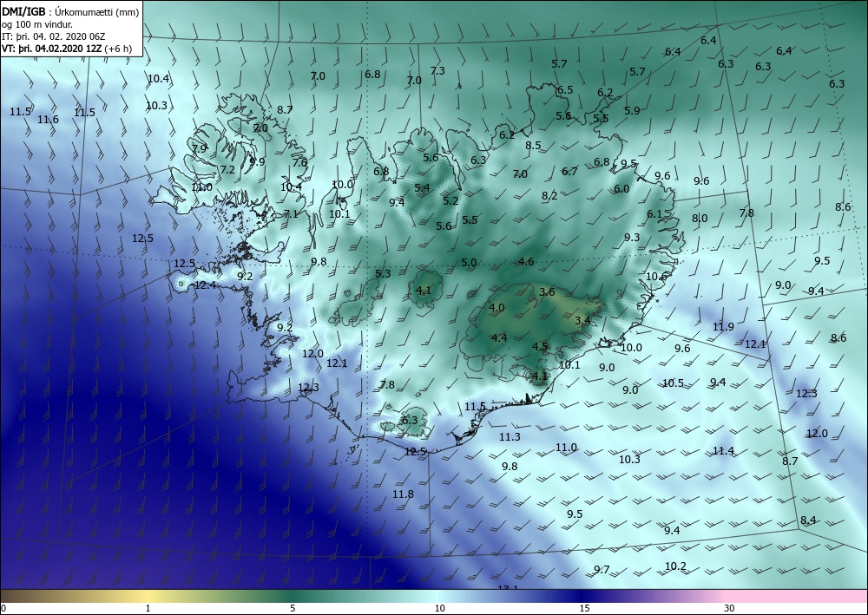This screenshot has height=615, width=868.
Task: Click the '1' tick on the color scale
Action: coord(148,608)
